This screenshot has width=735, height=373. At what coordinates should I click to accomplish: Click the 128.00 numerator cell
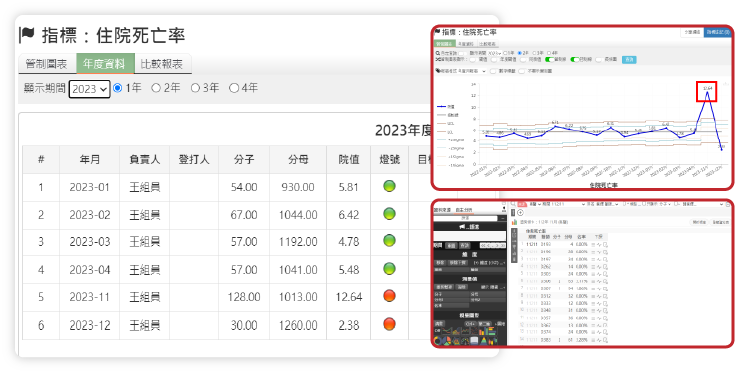coord(244,297)
